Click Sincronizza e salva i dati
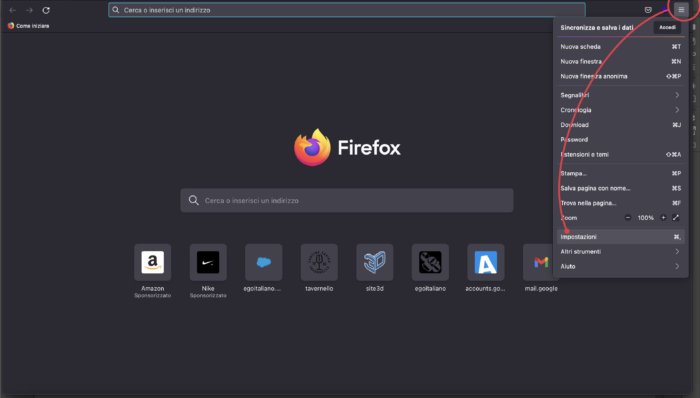 (597, 28)
